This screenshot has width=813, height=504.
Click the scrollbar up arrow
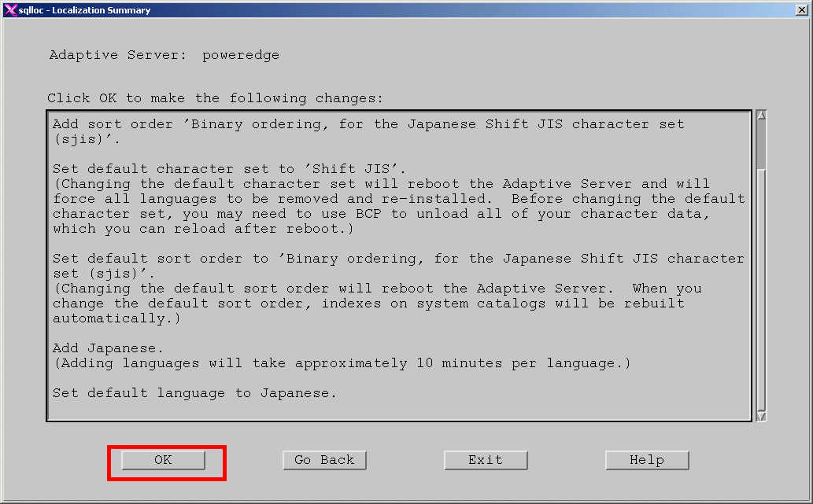click(760, 116)
